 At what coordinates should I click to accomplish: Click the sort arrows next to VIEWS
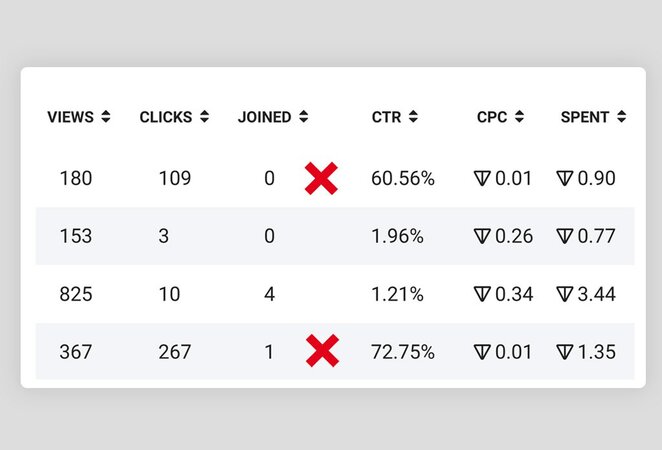[x=106, y=117]
